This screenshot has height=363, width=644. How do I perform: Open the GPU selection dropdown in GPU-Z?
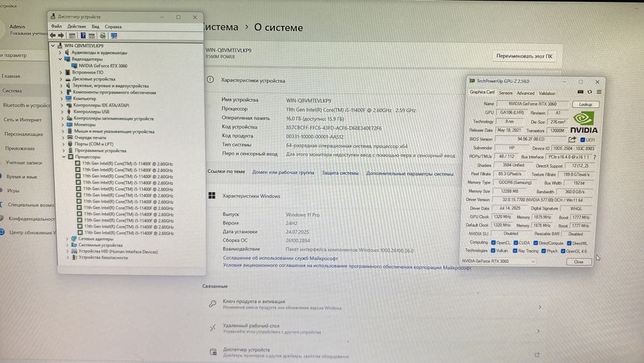498,261
